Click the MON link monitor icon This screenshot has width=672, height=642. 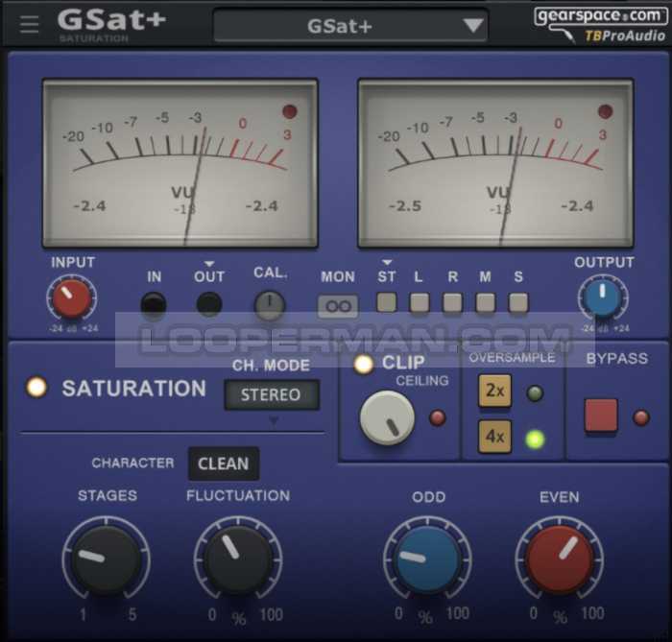338,306
